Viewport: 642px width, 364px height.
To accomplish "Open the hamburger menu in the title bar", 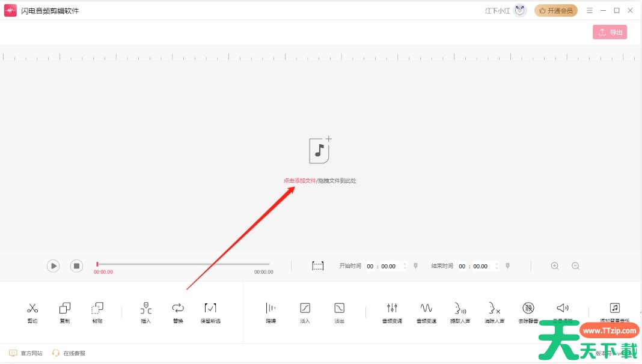I will tap(590, 11).
